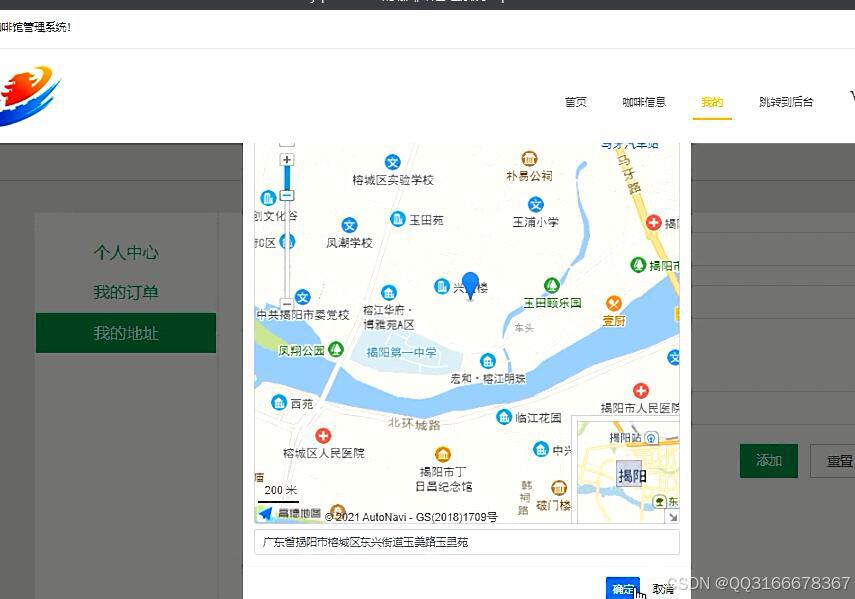Viewport: 855px width, 599px height.
Task: Click the 玉浦小学 school icon
Action: coord(536,204)
